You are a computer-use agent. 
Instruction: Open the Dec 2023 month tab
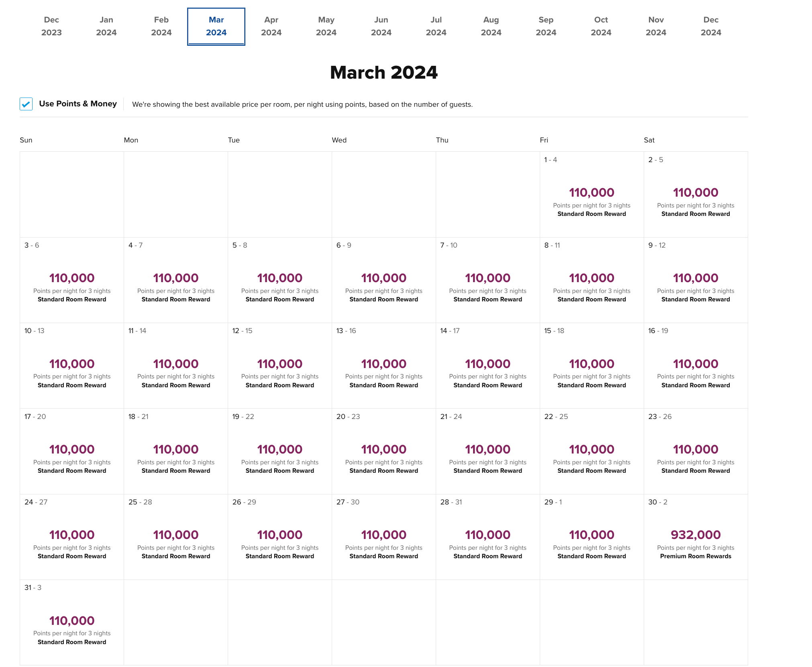click(51, 26)
